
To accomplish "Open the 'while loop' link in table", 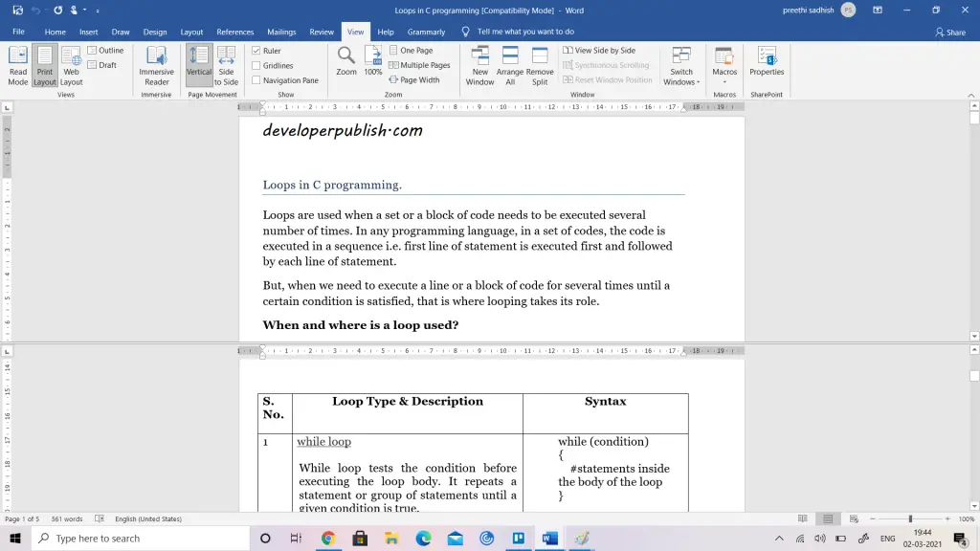I will click(x=323, y=442).
